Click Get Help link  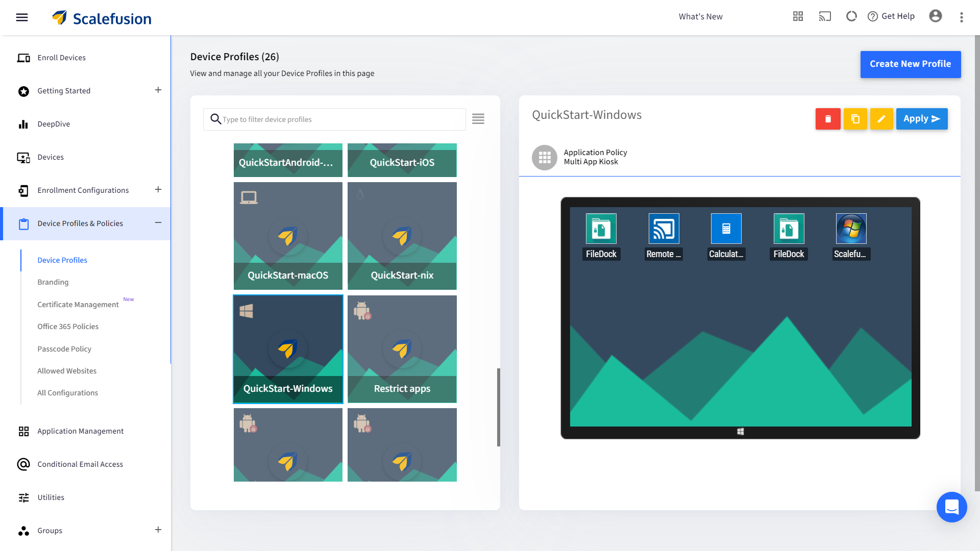click(891, 16)
